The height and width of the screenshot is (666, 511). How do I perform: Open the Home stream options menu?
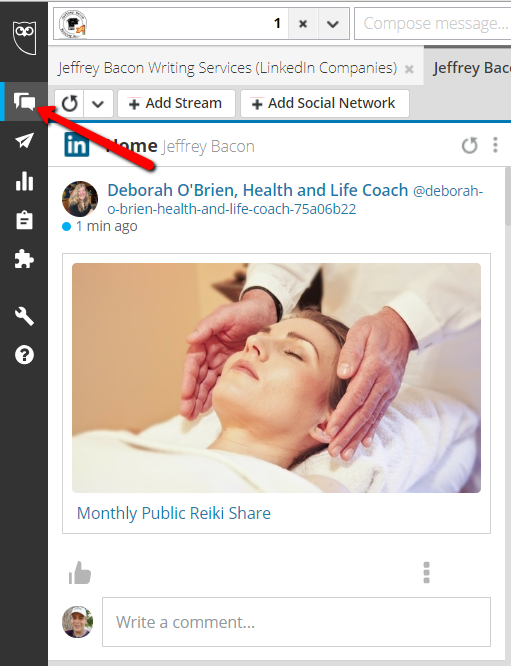click(495, 145)
